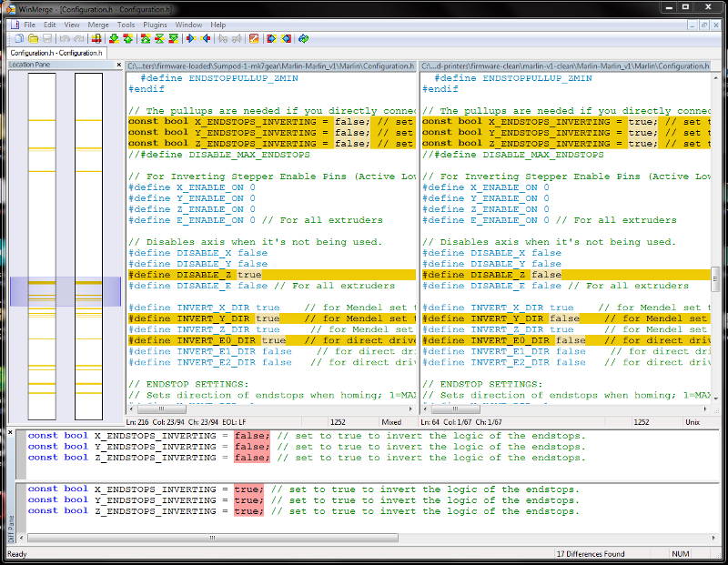Open the Window menu
This screenshot has height=565, width=728.
pyautogui.click(x=188, y=25)
